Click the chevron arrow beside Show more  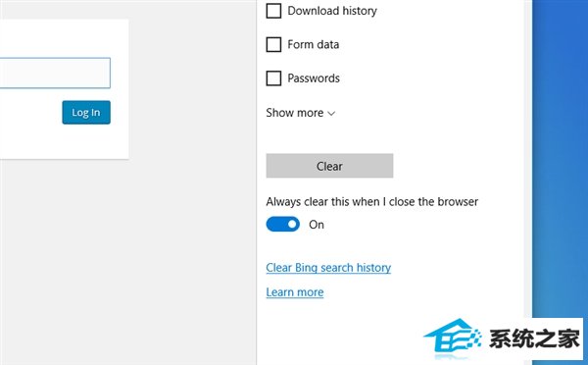[x=331, y=114]
